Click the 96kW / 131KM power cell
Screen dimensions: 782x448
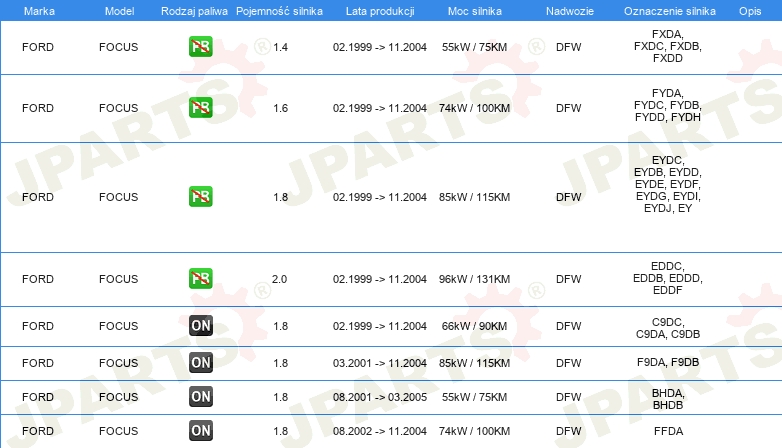pos(474,279)
